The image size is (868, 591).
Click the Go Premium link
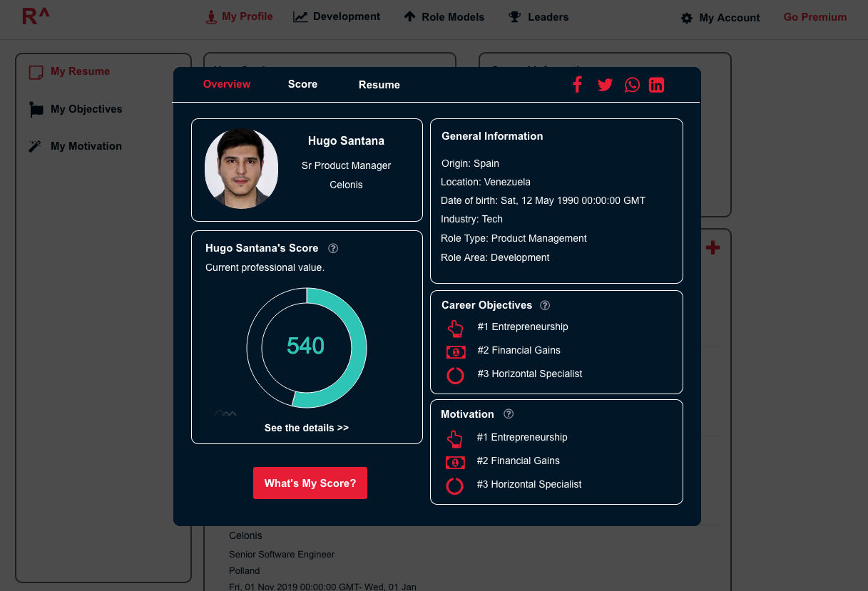(x=815, y=17)
